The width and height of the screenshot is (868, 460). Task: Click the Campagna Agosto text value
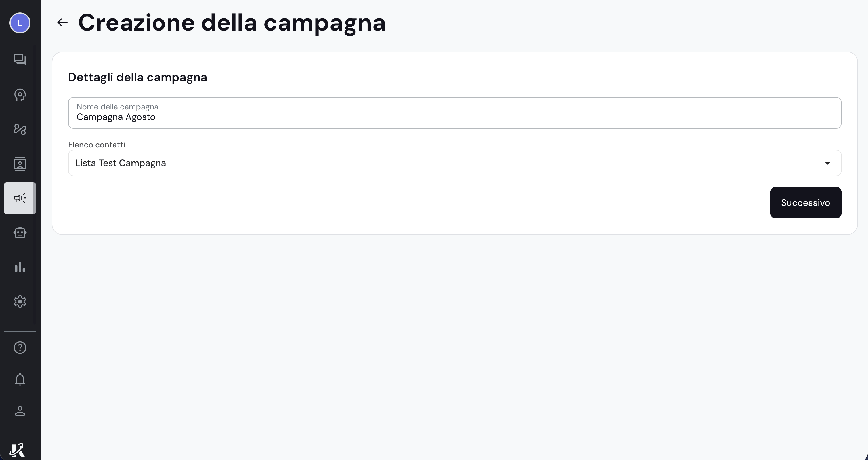pos(116,117)
